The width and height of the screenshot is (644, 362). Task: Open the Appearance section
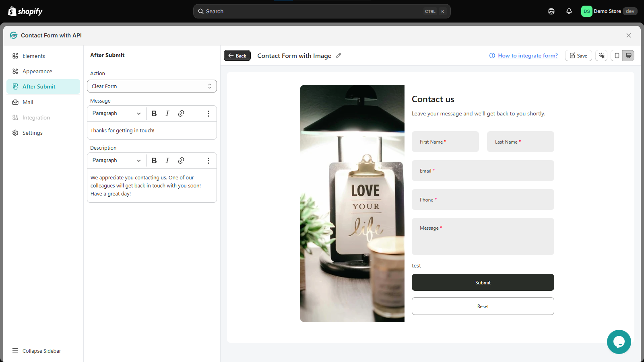coord(43,71)
